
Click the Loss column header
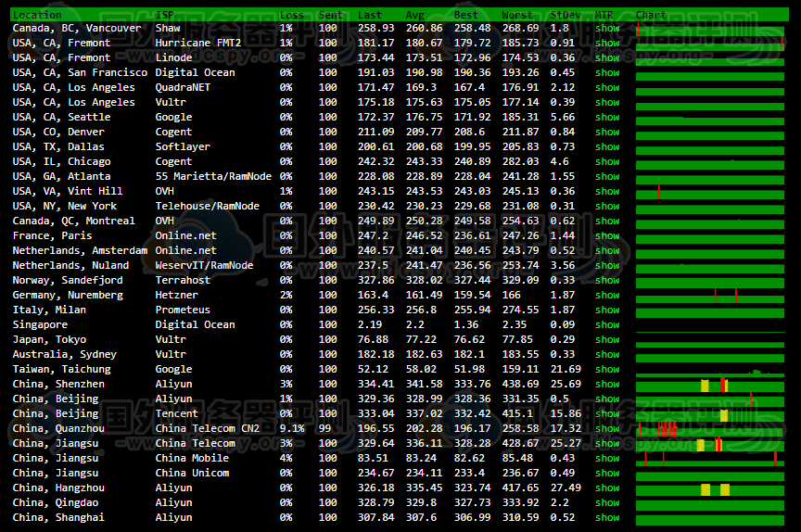(x=292, y=15)
